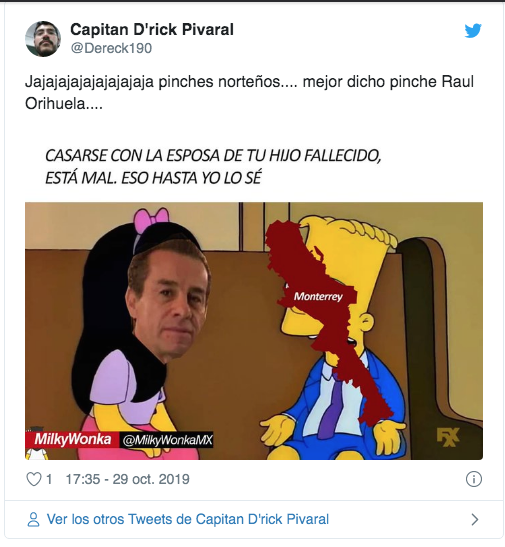Open the profile avatar of Capitan D'rick Pivaral
Viewport: 505px width, 547px height.
pos(43,38)
